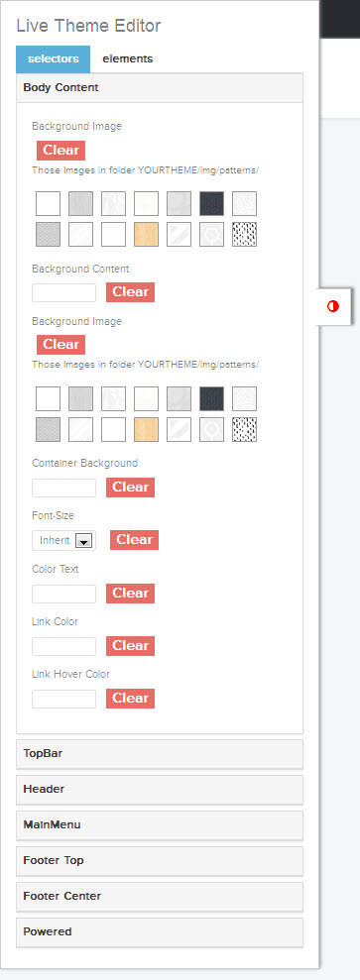Select the wood-colored pattern in first Background Image grid
Viewport: 360px width, 980px height.
click(x=146, y=235)
